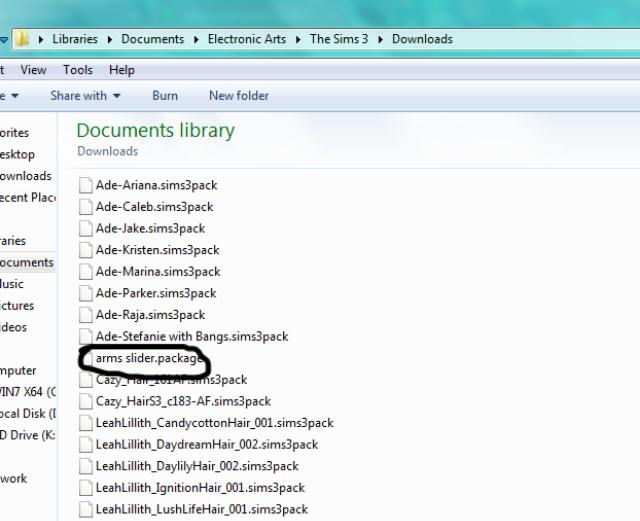Select Documents in the navigation pane
Viewport: 640px width, 521px height.
coord(27,263)
